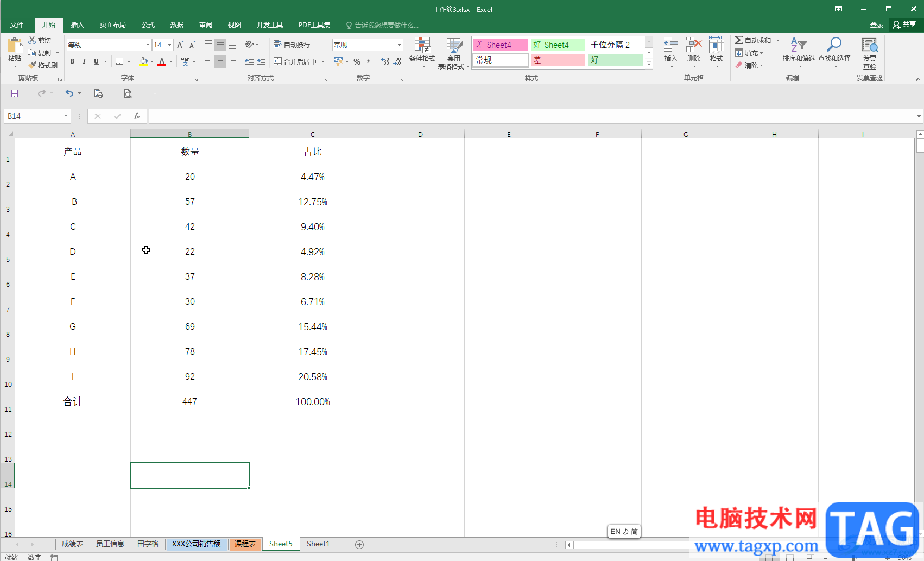Open the font name dropdown (等线)
The width and height of the screenshot is (924, 561).
click(148, 45)
